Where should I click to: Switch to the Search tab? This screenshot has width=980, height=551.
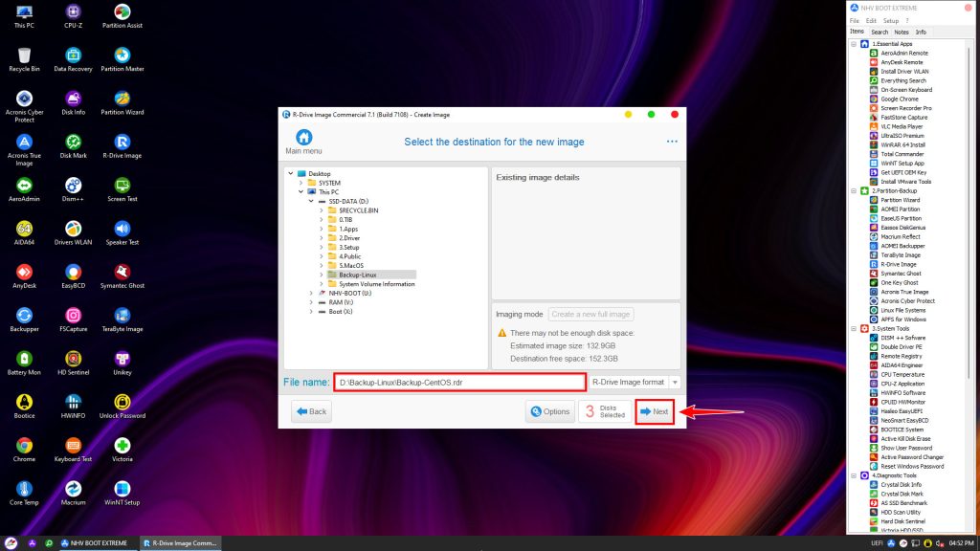(880, 32)
